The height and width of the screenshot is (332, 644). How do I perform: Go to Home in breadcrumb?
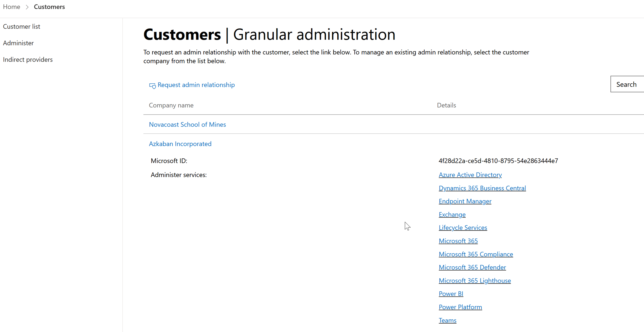11,7
